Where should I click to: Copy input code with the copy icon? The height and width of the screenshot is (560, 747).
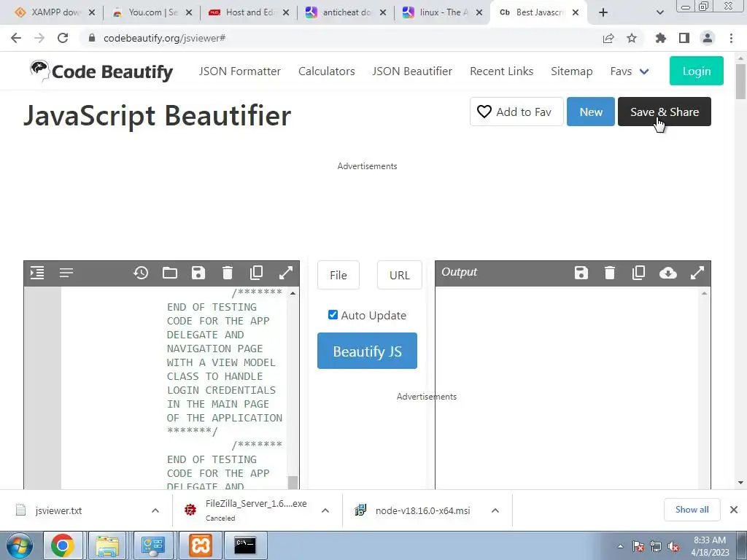pyautogui.click(x=256, y=273)
